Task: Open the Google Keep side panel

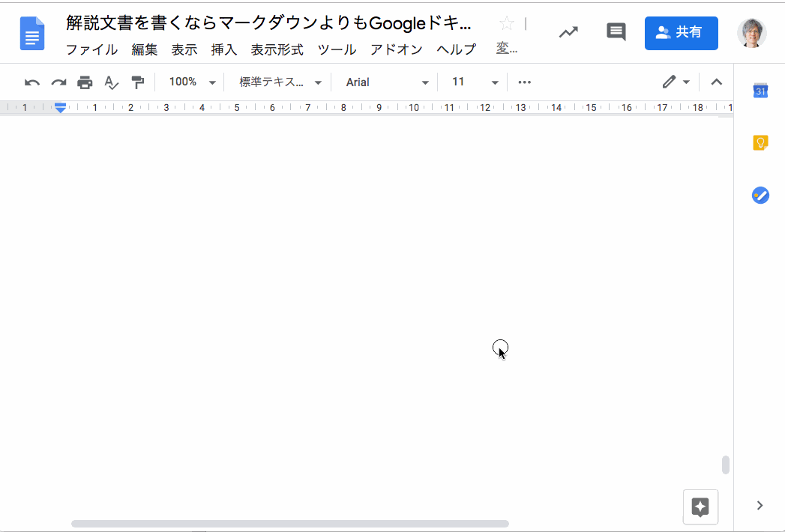Action: pos(760,142)
